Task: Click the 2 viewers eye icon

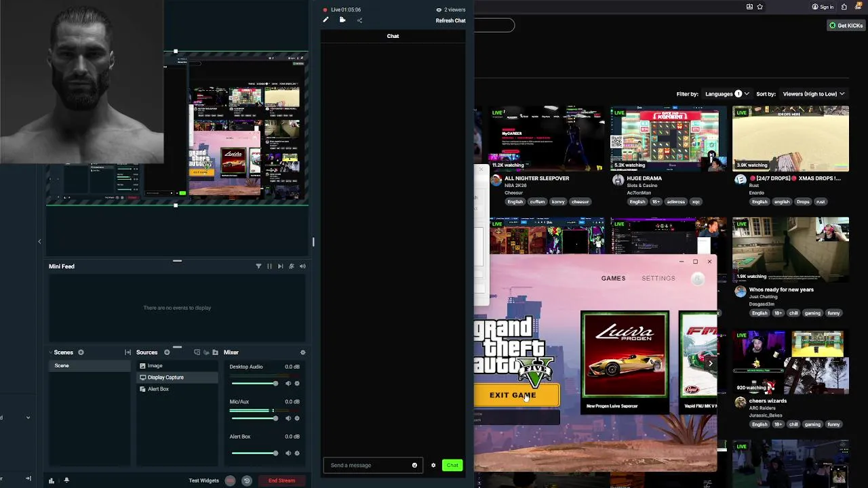Action: [439, 10]
